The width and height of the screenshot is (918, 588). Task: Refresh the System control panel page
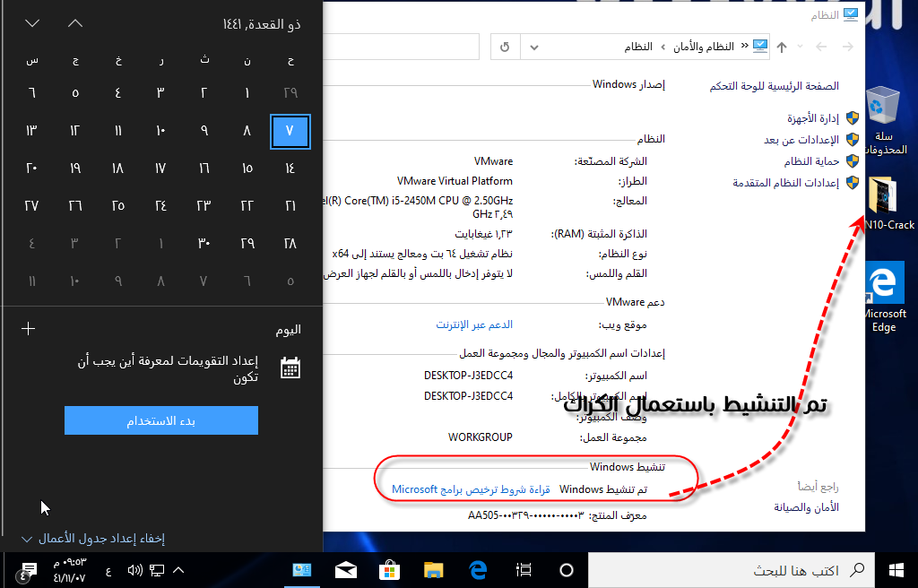pos(505,47)
